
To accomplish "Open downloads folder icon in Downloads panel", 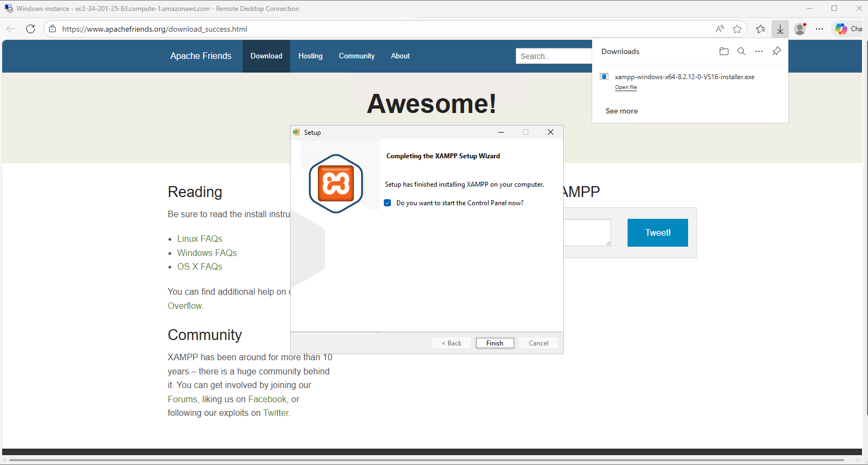I will pos(724,51).
